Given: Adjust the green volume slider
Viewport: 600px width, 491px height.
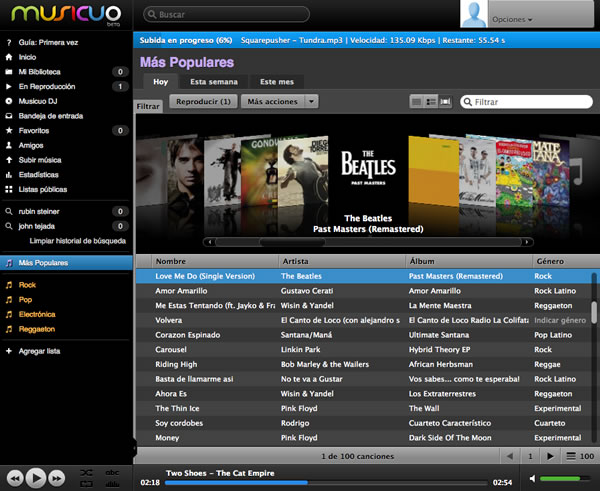Looking at the screenshot, I should tap(565, 478).
